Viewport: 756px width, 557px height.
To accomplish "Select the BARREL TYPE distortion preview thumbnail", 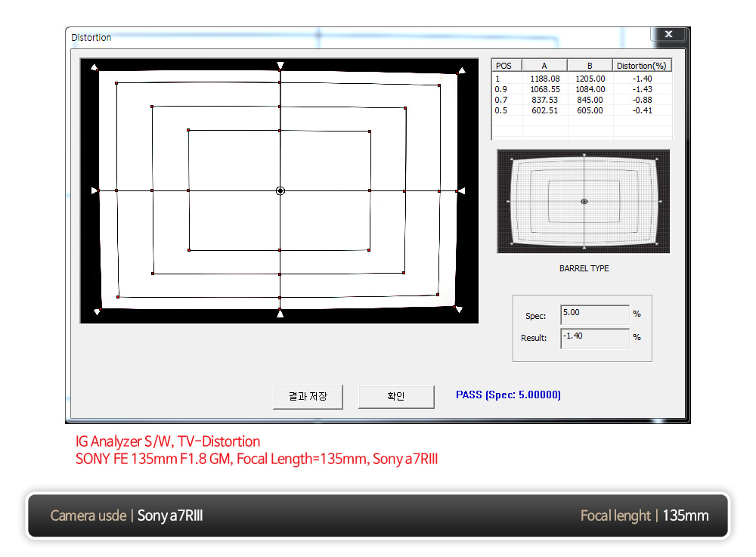I will click(583, 201).
